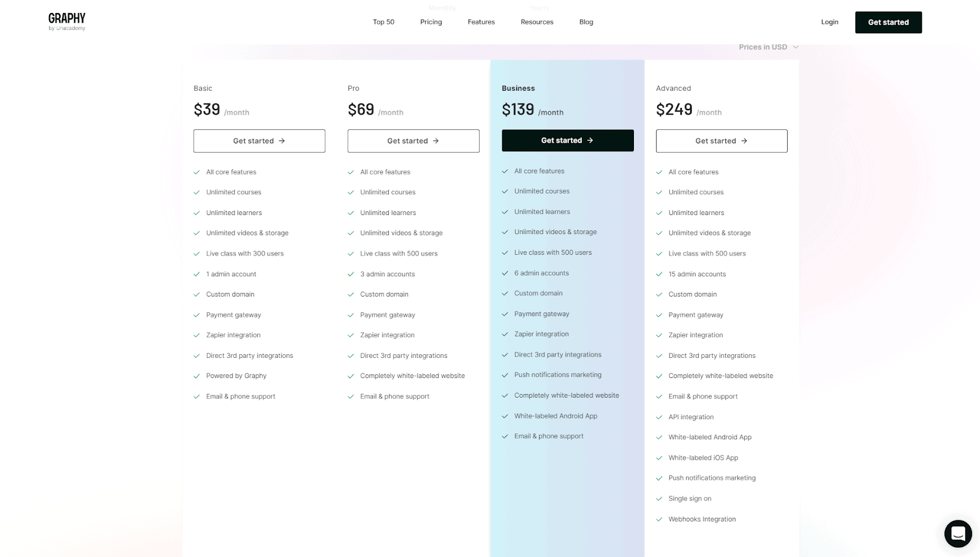980x557 pixels.
Task: Click the Login link
Action: tap(829, 22)
